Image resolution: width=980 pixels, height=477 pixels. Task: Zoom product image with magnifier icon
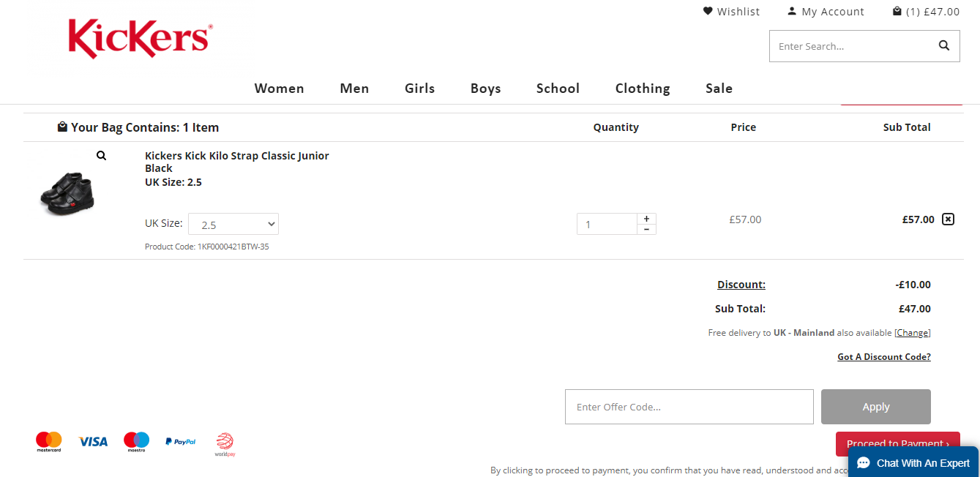coord(101,155)
